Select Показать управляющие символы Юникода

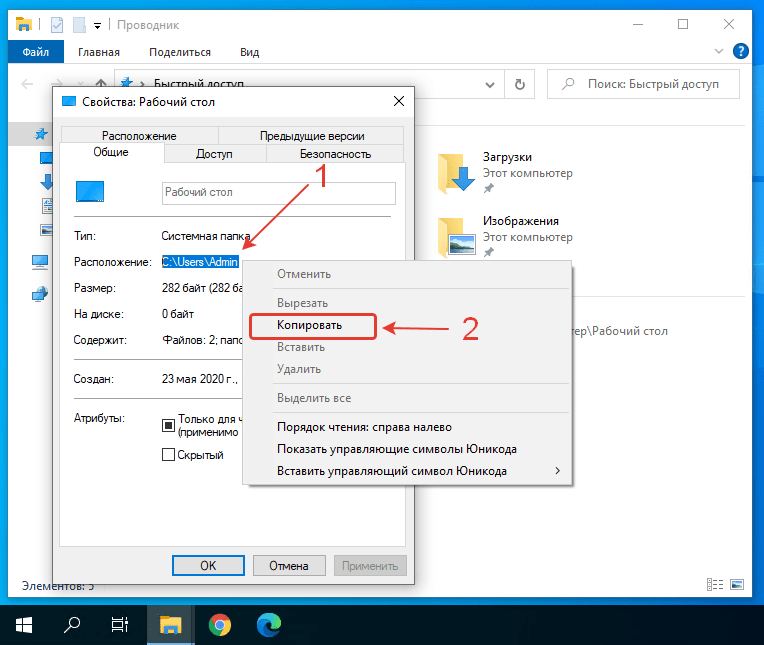(407, 449)
